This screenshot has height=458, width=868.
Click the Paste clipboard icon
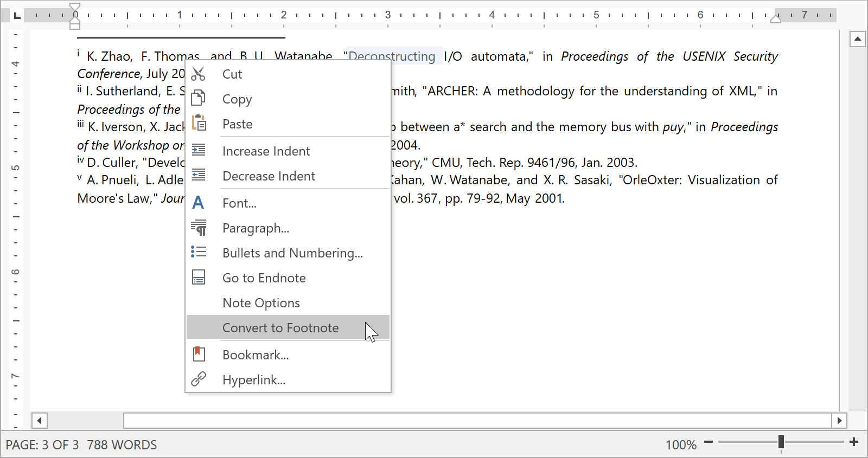[x=199, y=124]
